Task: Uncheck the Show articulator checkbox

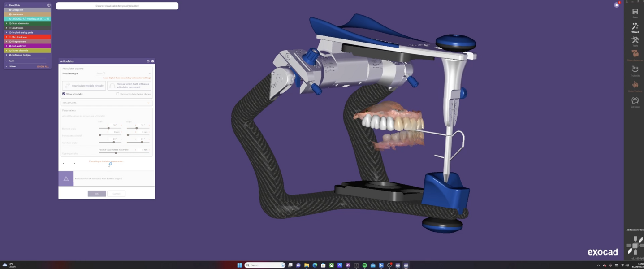Action: [x=64, y=94]
